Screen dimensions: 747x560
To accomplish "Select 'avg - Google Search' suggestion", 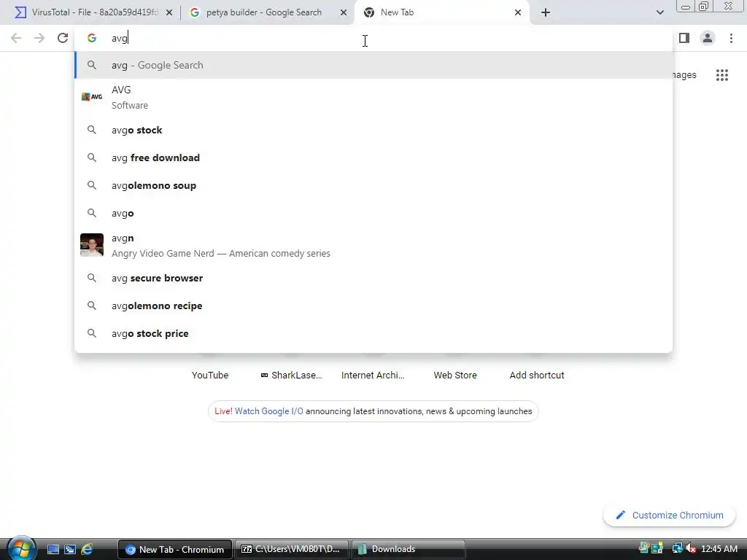I will [x=373, y=65].
